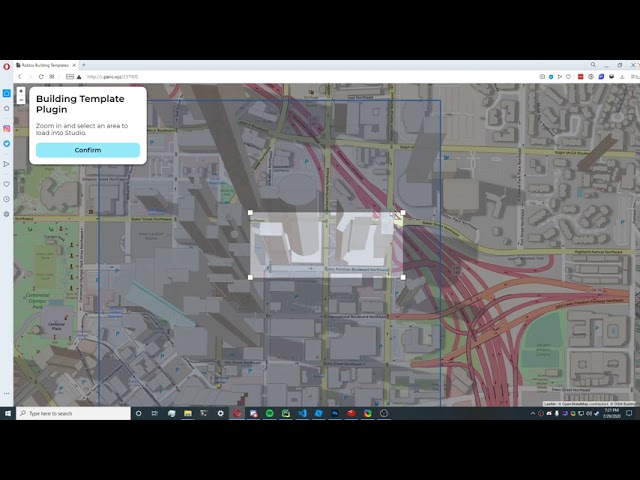Open the notification action center
The height and width of the screenshot is (480, 640).
pyautogui.click(x=629, y=413)
